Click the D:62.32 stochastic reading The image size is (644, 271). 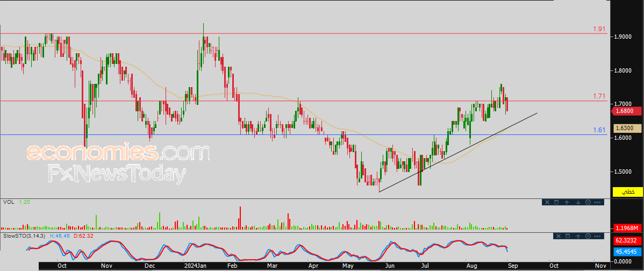[x=83, y=236]
